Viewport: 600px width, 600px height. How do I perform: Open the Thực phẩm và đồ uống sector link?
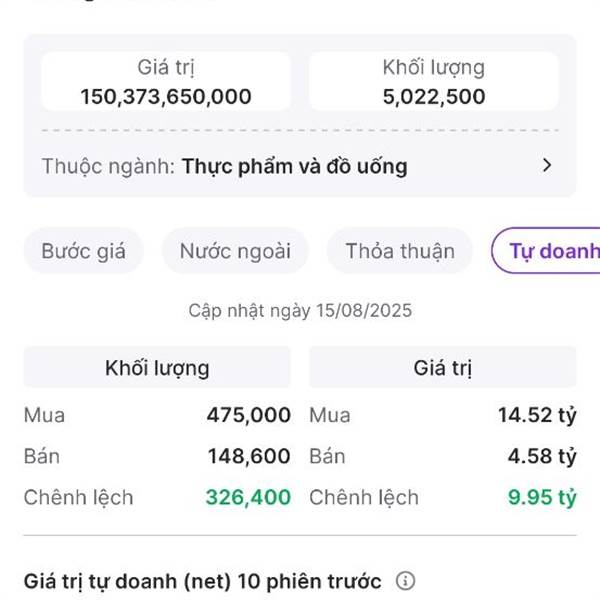click(295, 166)
